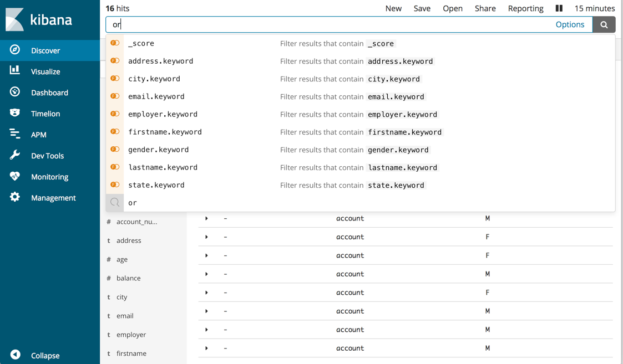Open Timelion from the sidebar icon
The image size is (623, 364).
coord(15,113)
